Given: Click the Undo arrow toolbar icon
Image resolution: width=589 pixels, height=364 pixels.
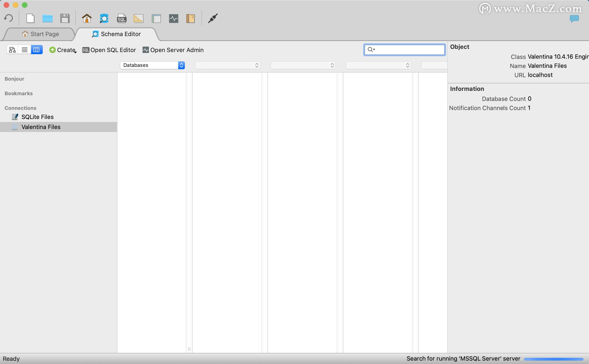Looking at the screenshot, I should [8, 18].
